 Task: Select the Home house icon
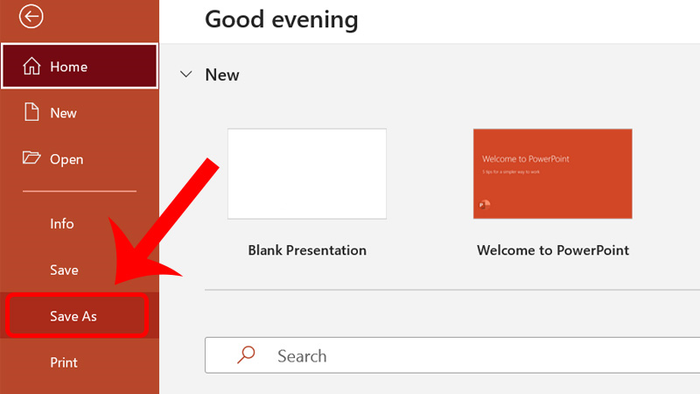[x=32, y=66]
